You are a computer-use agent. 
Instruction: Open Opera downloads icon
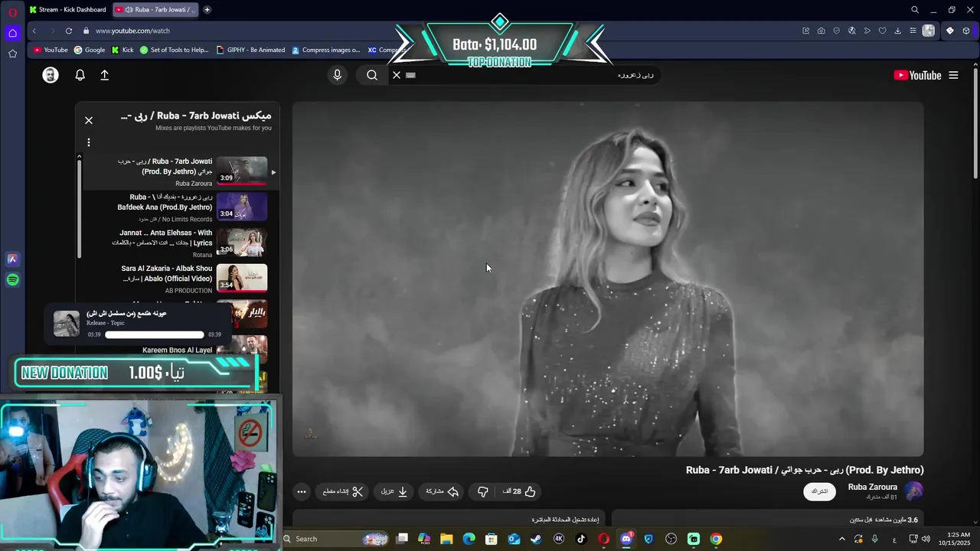[897, 31]
